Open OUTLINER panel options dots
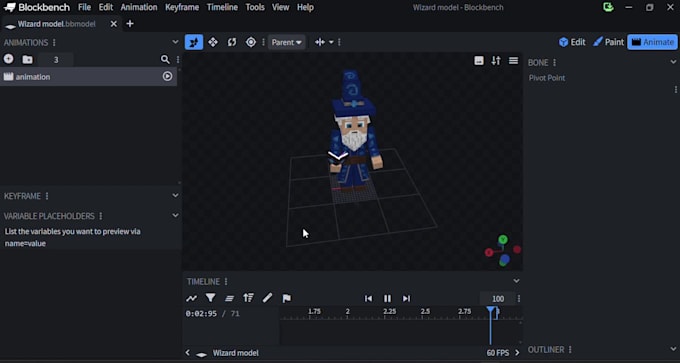The image size is (680, 363). [570, 350]
